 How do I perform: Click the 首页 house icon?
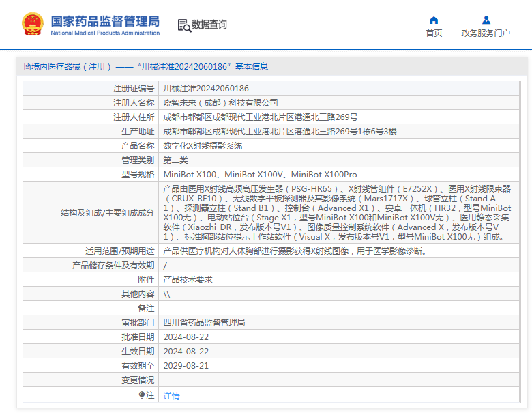pos(434,20)
